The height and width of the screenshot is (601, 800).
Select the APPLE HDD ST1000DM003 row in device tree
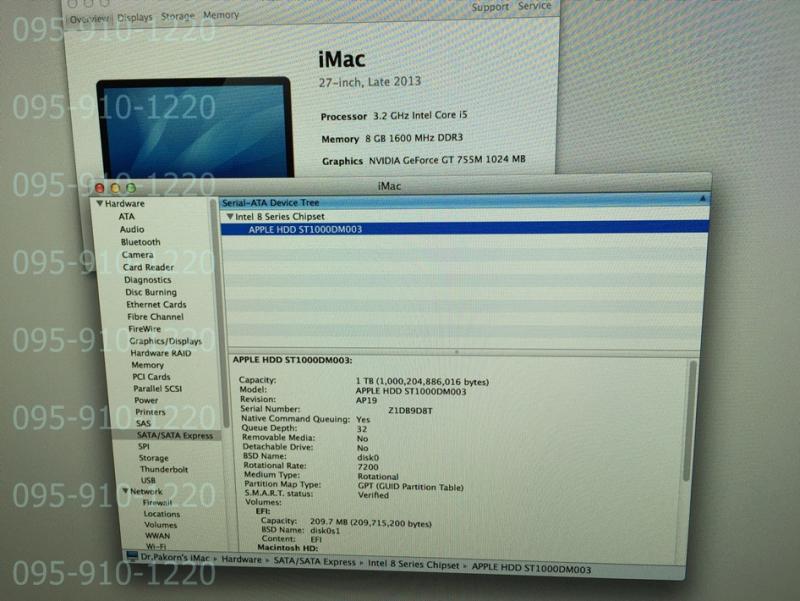[x=464, y=229]
